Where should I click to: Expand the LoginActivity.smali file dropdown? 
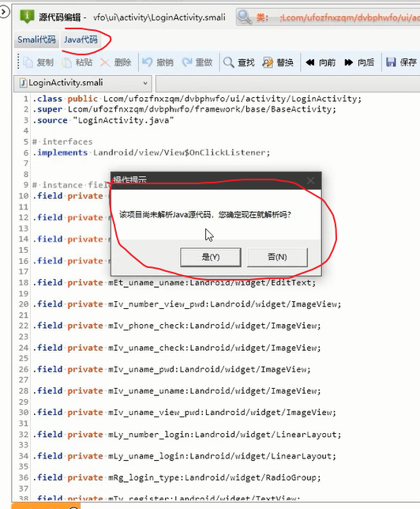[x=145, y=83]
